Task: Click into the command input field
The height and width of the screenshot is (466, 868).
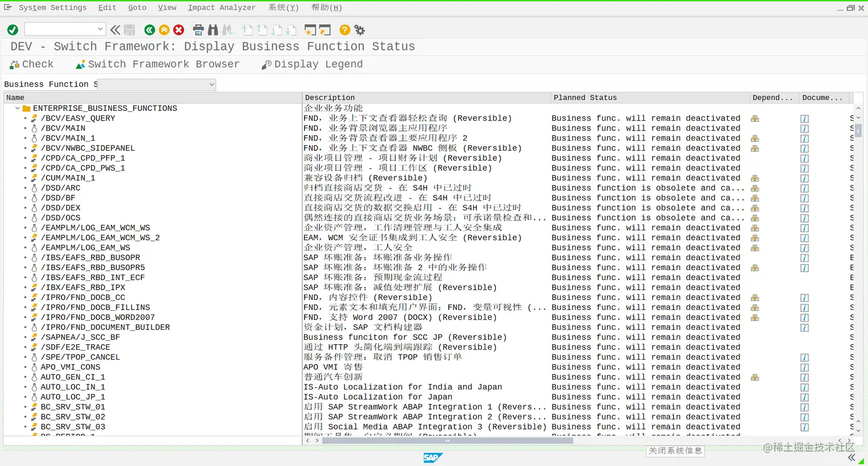Action: (x=60, y=29)
